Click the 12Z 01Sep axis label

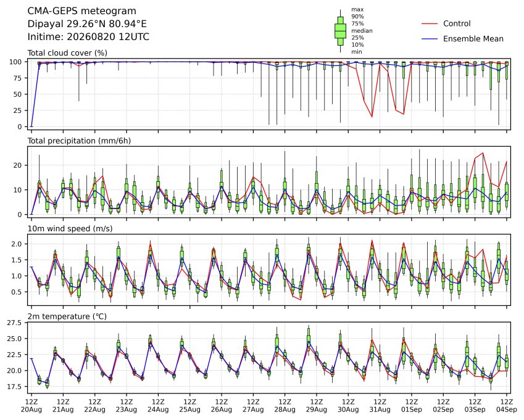tap(412, 406)
